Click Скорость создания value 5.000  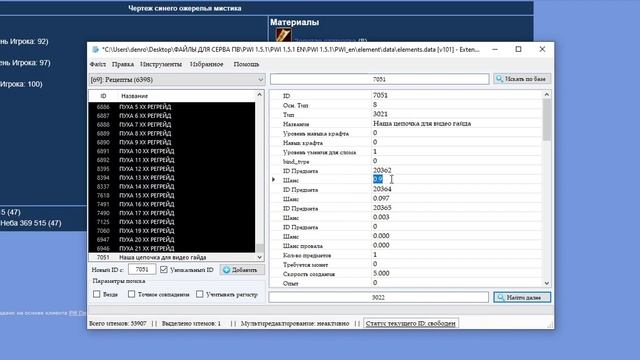[x=381, y=273]
